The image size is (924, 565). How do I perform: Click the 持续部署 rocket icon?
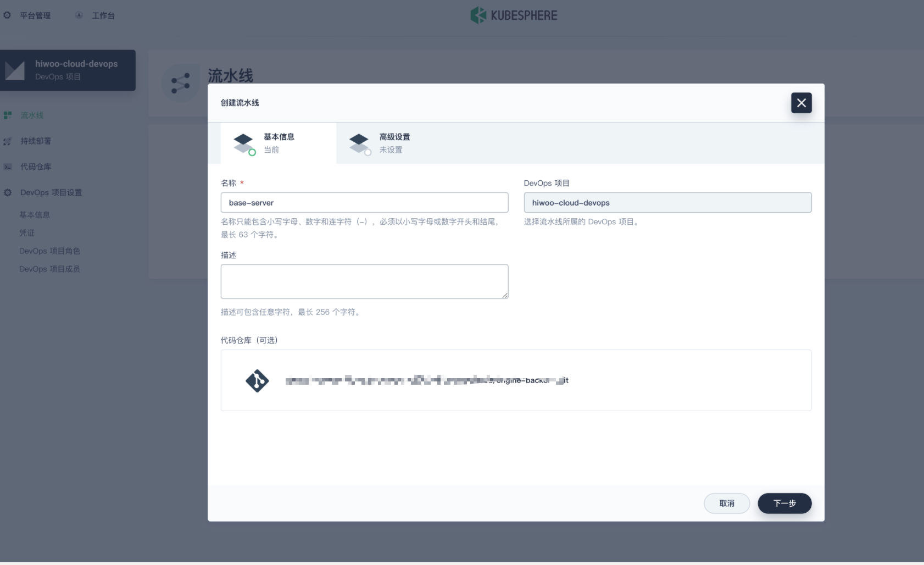pyautogui.click(x=8, y=141)
